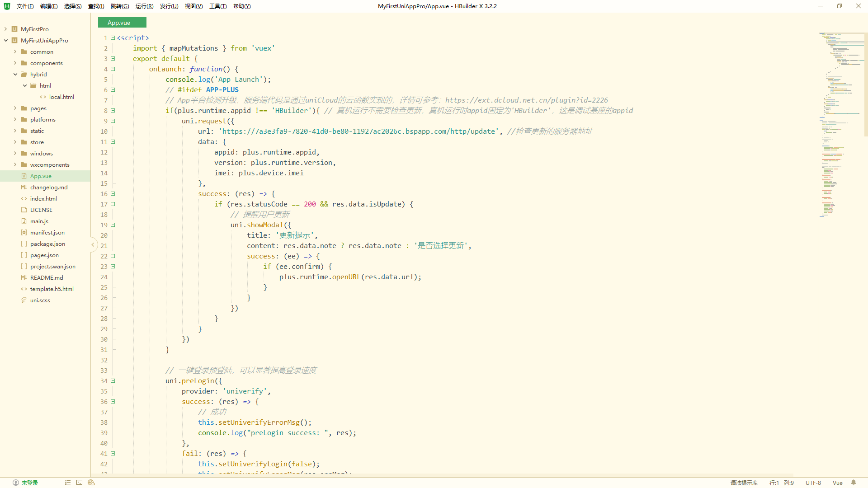Click the 未登录 login status button
Screen dimensions: 868x488
26,483
